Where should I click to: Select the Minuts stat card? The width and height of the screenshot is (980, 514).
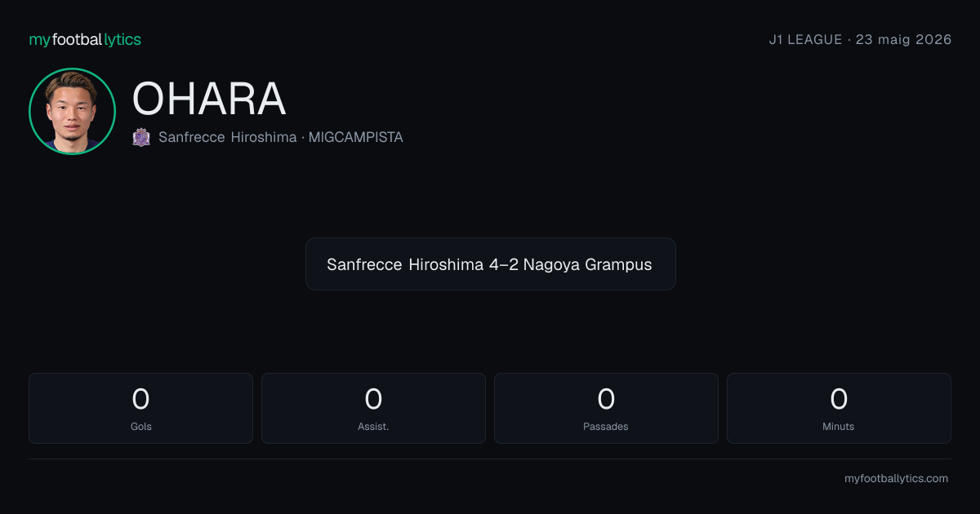pos(839,408)
